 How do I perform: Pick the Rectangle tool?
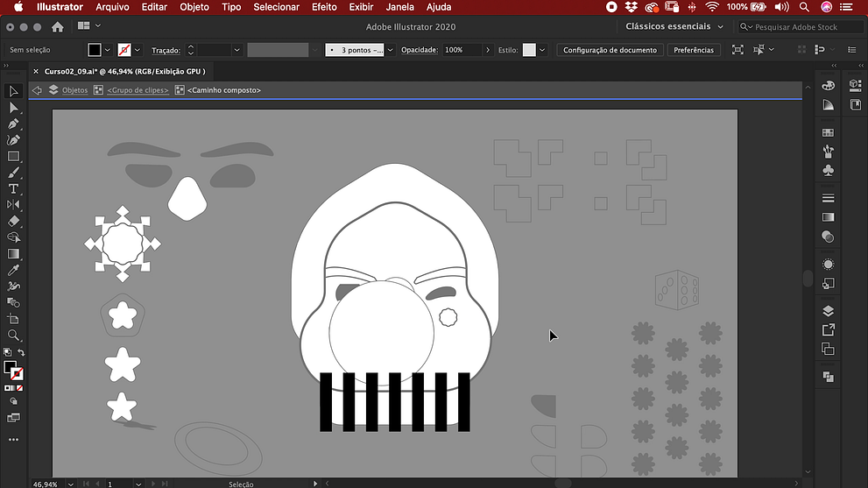coord(13,157)
